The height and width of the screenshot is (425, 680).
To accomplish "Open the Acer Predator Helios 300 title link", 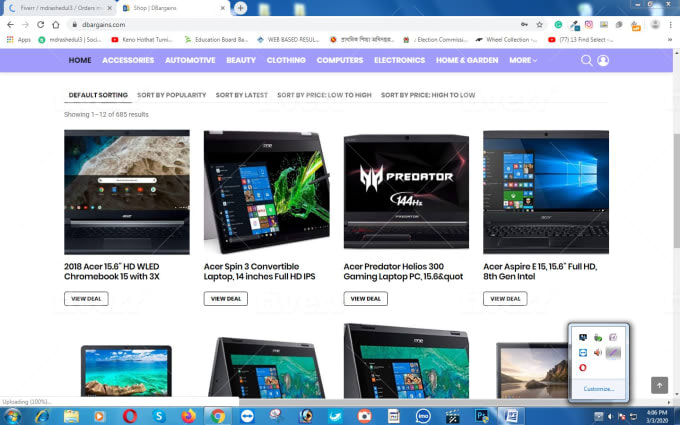I will (x=403, y=271).
